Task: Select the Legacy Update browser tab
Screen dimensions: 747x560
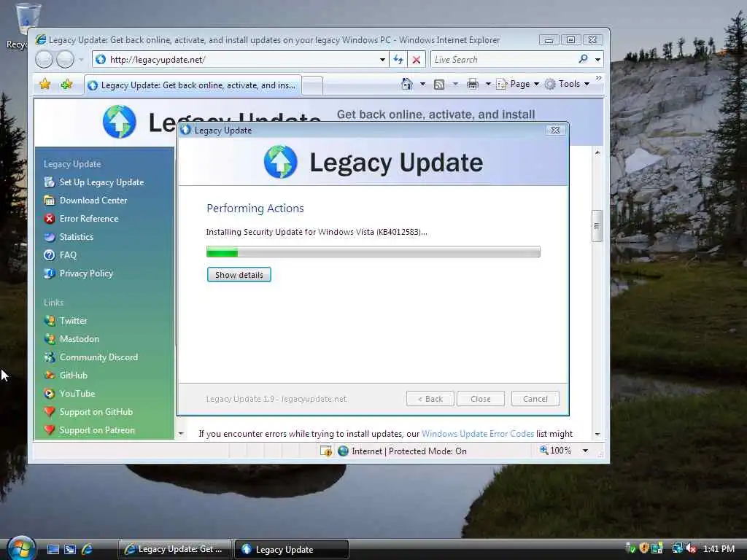Action: click(193, 85)
